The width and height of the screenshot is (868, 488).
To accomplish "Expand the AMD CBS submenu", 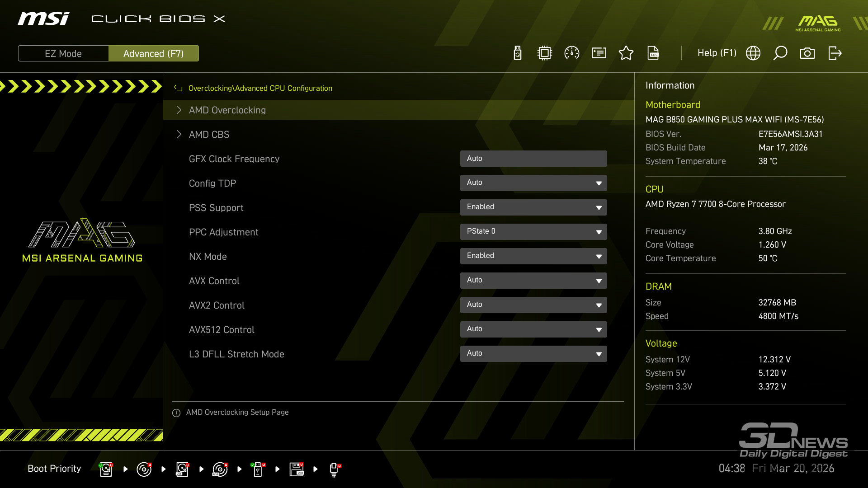I will (x=209, y=135).
